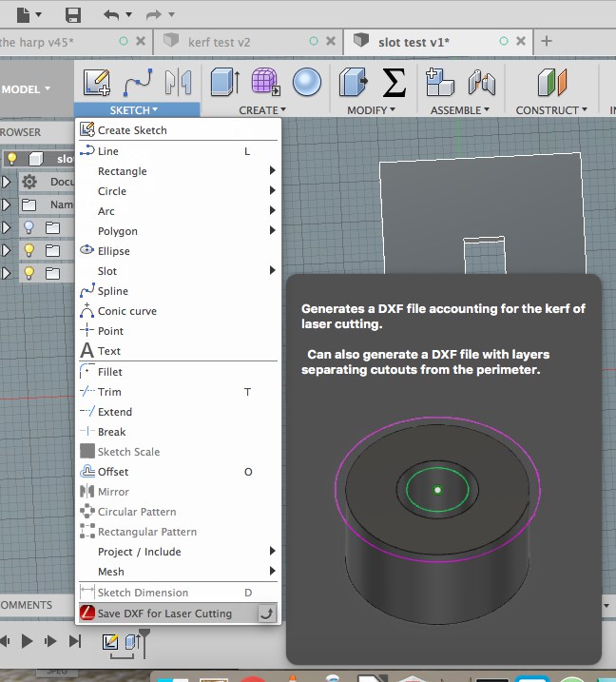Open the Slot submenu
Screen dimensions: 616x682
point(178,271)
